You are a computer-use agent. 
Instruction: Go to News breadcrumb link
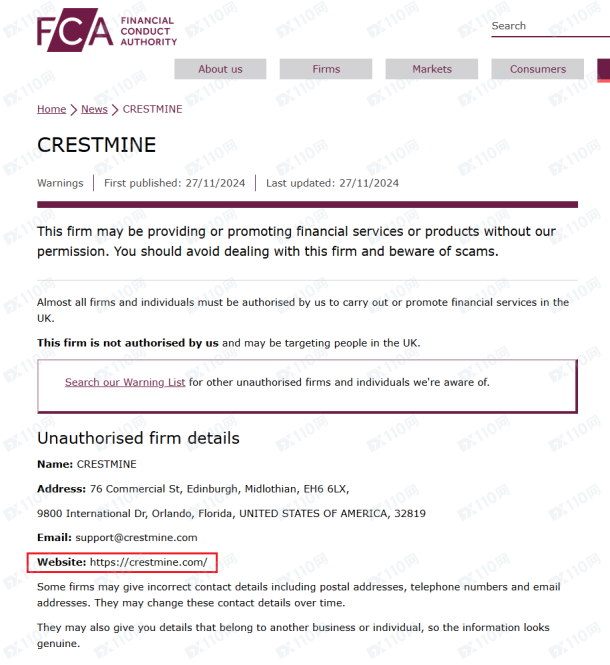[x=94, y=109]
